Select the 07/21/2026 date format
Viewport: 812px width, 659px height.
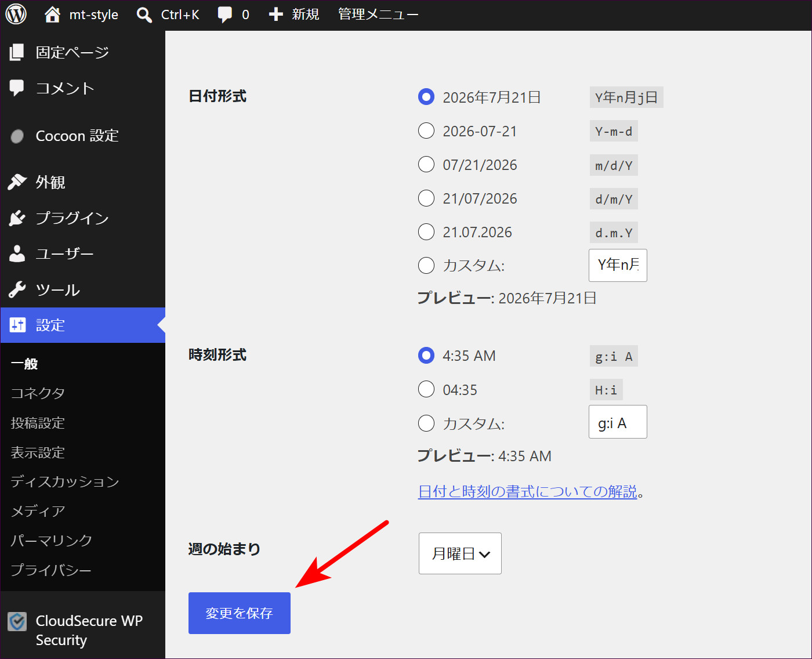(x=426, y=164)
